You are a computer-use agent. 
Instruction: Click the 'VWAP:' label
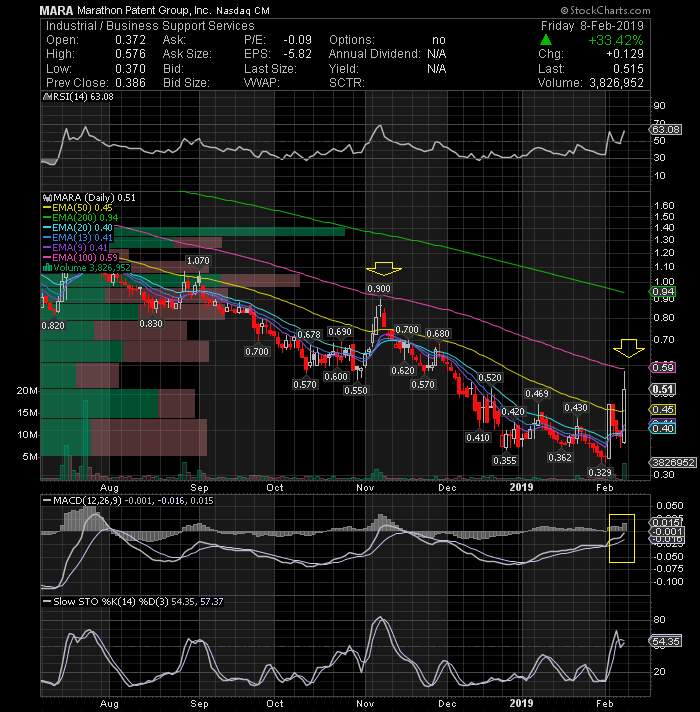(x=261, y=83)
